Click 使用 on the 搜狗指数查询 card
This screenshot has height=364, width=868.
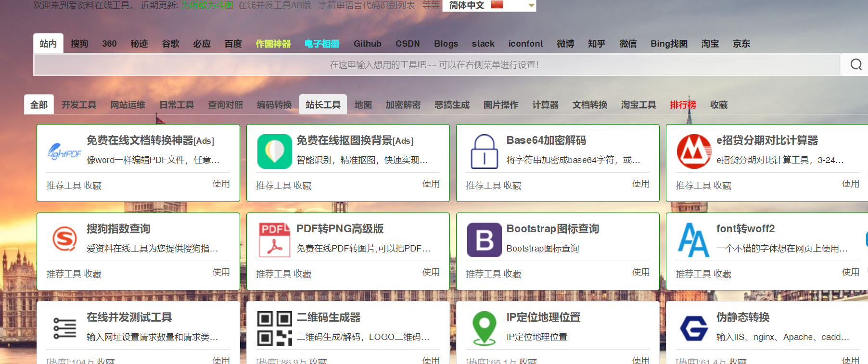[221, 272]
